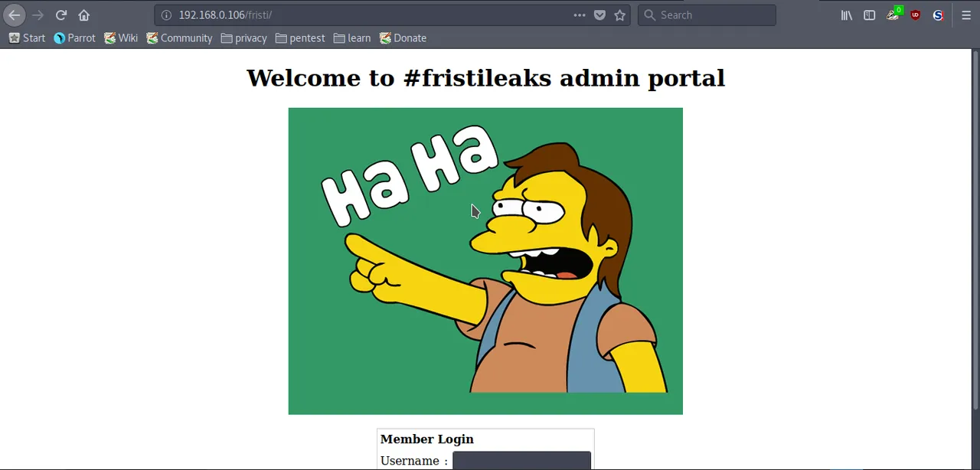Image resolution: width=980 pixels, height=470 pixels.
Task: Open the Firefox hamburger menu
Action: coord(966,15)
